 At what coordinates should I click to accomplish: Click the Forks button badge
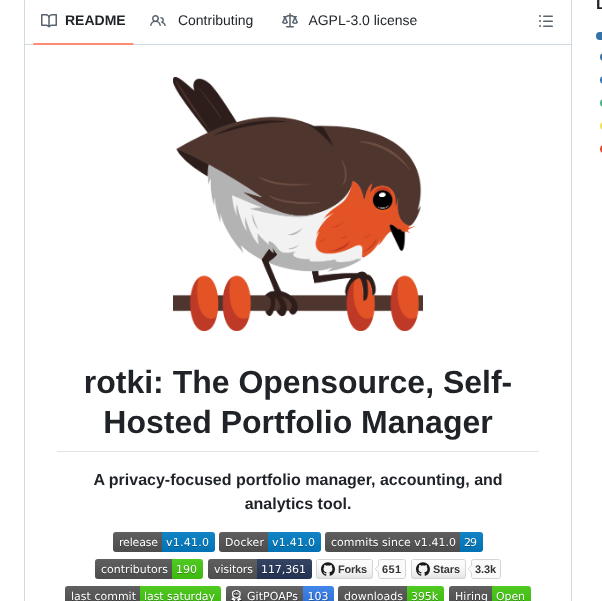pos(344,569)
